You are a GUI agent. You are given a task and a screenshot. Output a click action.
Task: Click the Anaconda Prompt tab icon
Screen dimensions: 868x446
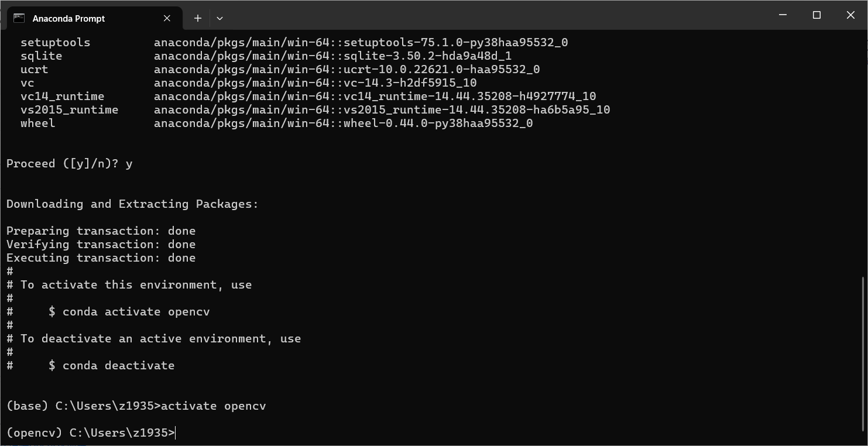pos(20,18)
